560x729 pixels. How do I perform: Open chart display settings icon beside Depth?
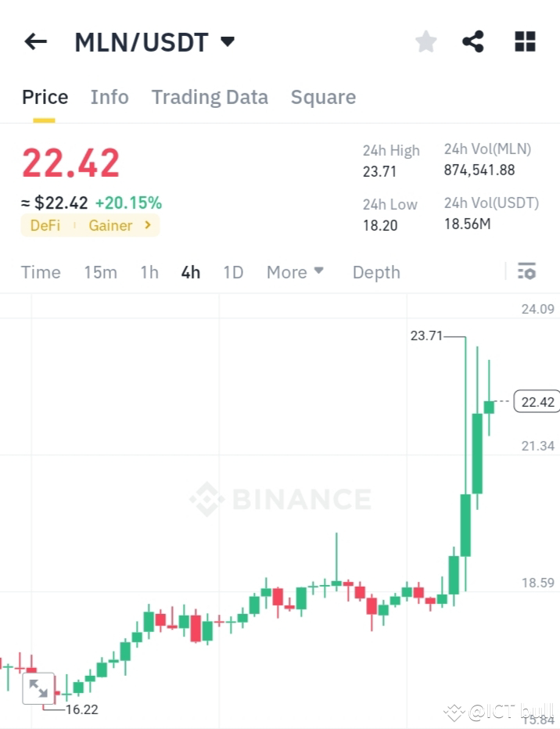click(527, 271)
